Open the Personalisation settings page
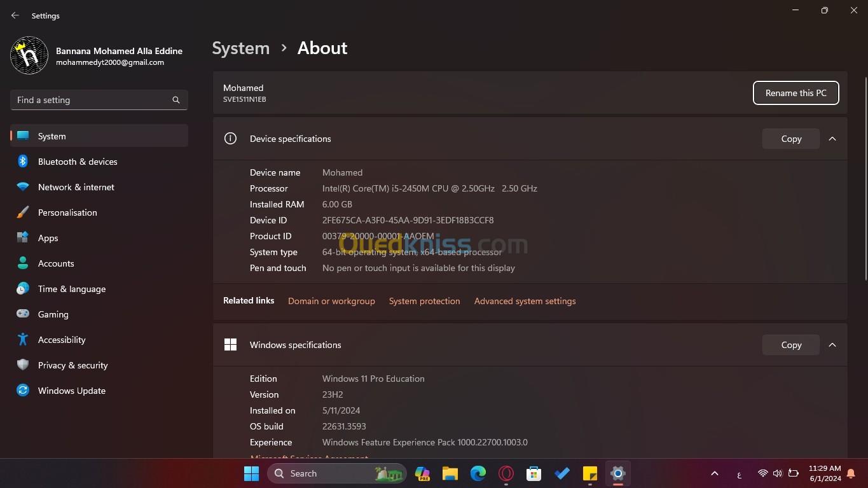Viewport: 868px width, 488px height. click(x=99, y=213)
